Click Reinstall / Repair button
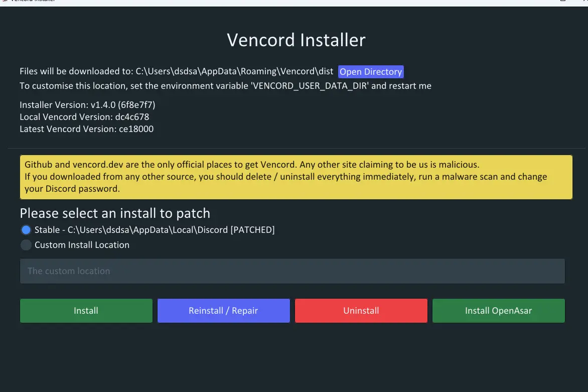 pos(223,311)
